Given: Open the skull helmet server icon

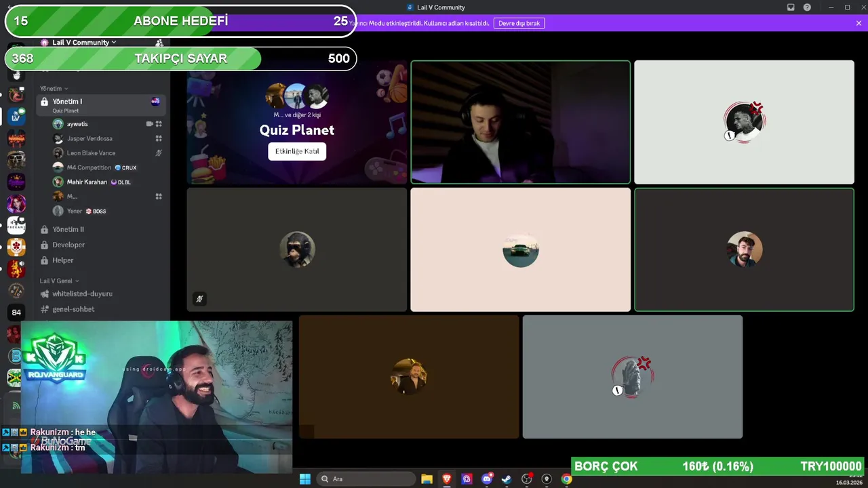Looking at the screenshot, I should click(16, 160).
